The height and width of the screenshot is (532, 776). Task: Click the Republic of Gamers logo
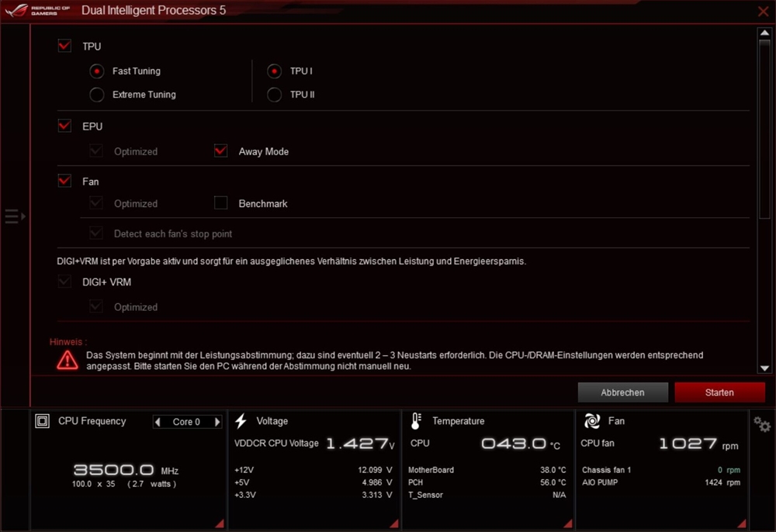(37, 10)
